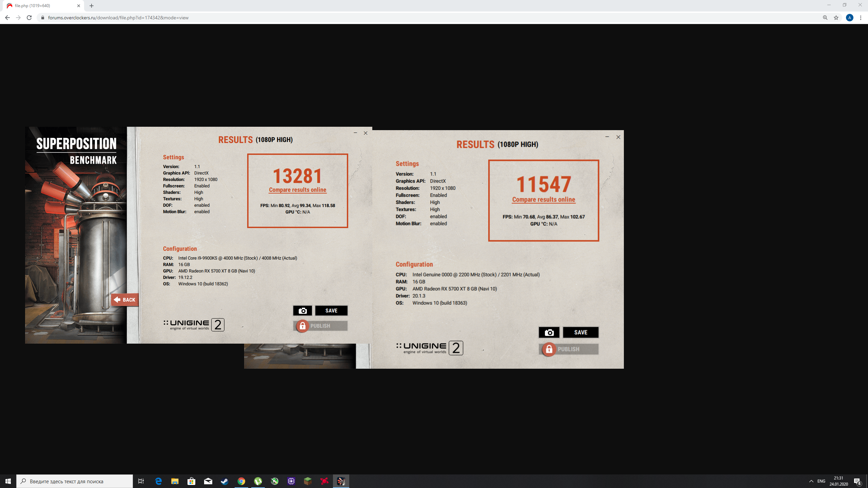Close the file.php tab
The width and height of the screenshot is (868, 488).
click(x=79, y=6)
